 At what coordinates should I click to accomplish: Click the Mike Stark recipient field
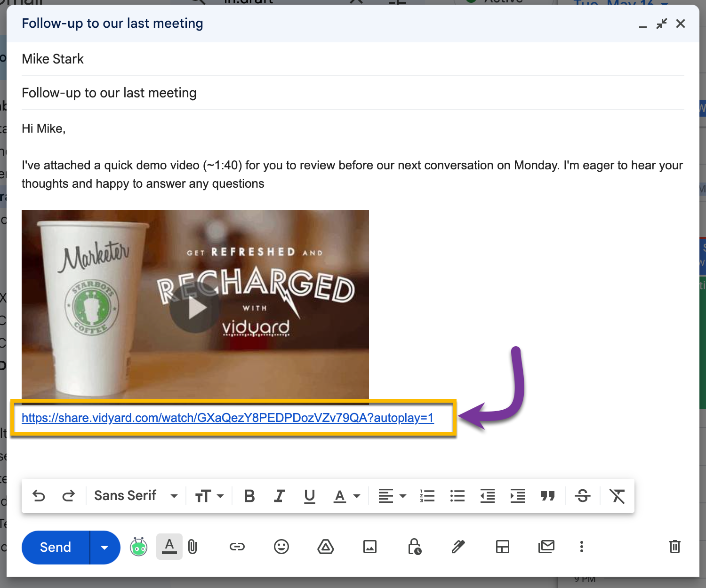pos(353,59)
